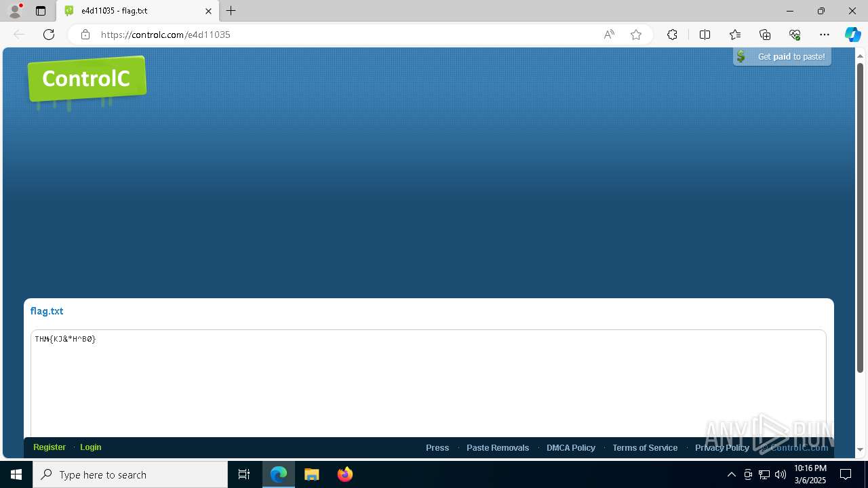Restore down the Edge window

pyautogui.click(x=821, y=11)
